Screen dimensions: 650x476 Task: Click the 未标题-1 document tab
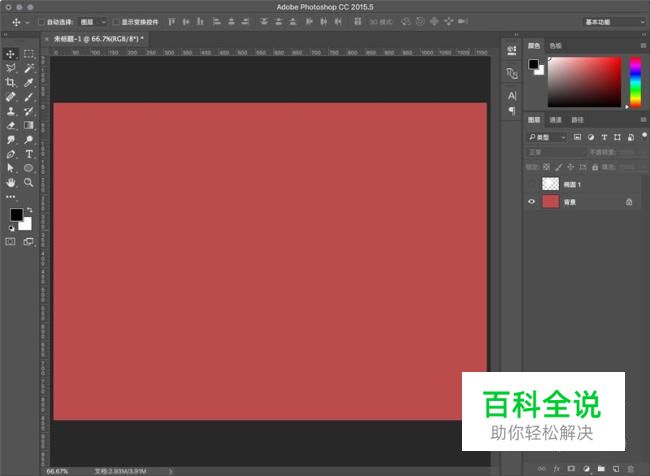98,38
